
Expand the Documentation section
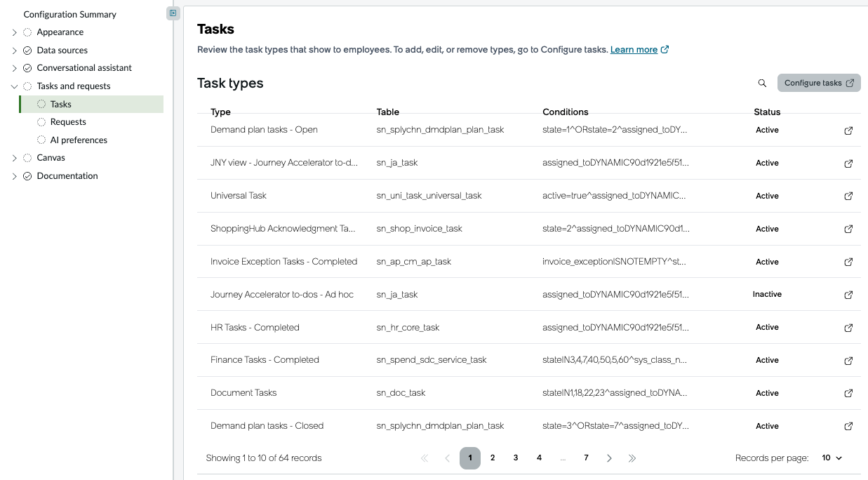click(x=14, y=176)
